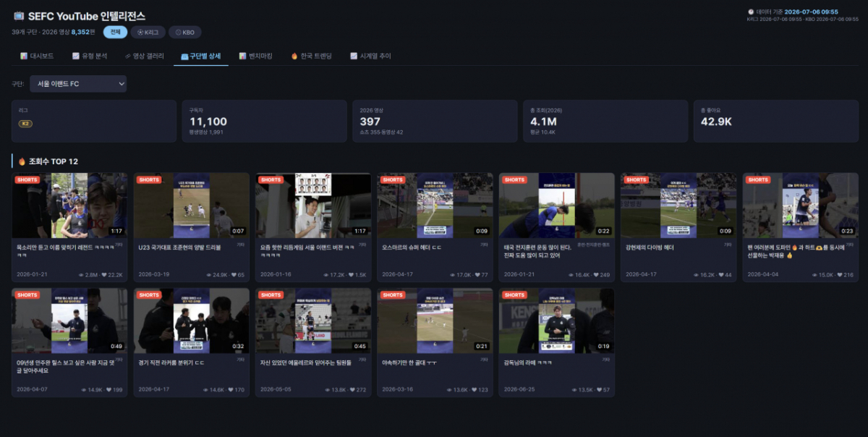Click the heart icon showing 1.5K likes
868x437 pixels.
349,275
